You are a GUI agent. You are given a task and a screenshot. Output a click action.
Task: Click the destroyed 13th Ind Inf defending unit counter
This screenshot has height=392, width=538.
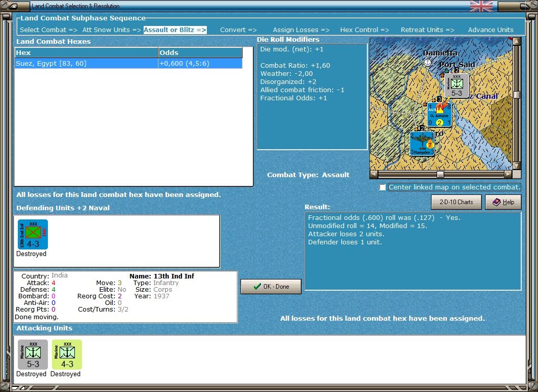[33, 234]
